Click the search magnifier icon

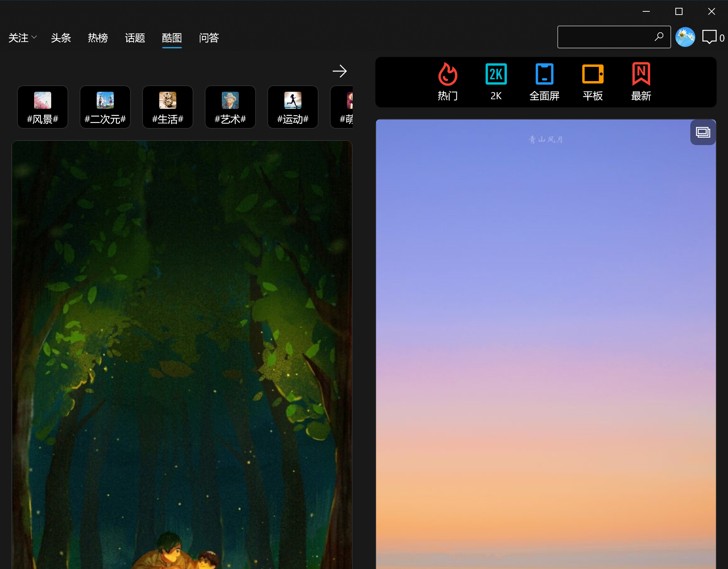tap(659, 37)
